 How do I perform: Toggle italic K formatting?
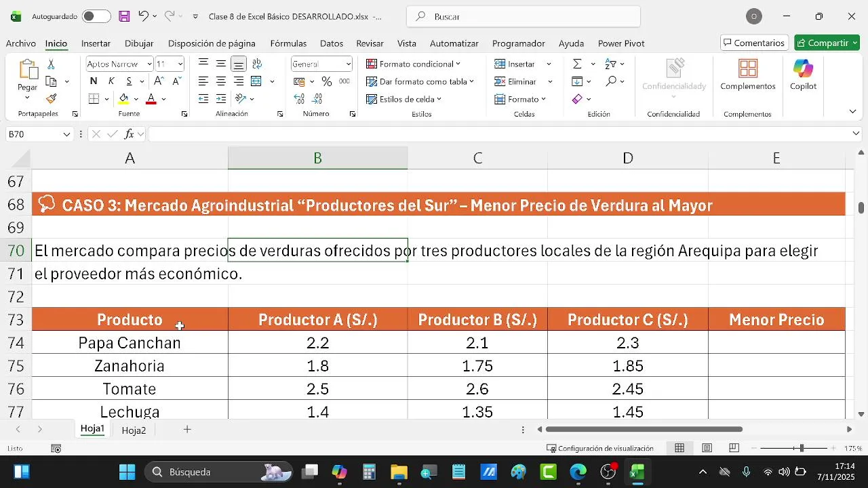click(x=111, y=81)
